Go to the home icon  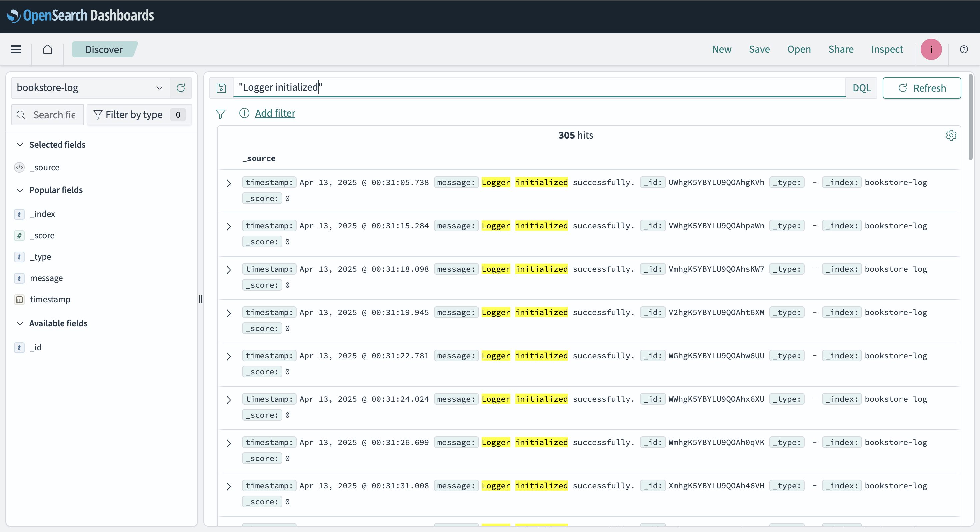48,49
